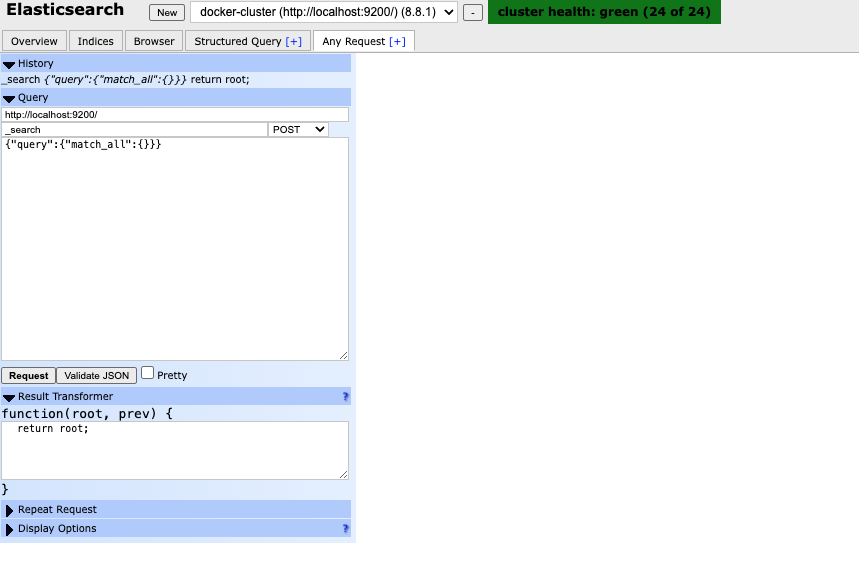The image size is (859, 566).
Task: Switch to the Browser tab
Action: coord(154,41)
